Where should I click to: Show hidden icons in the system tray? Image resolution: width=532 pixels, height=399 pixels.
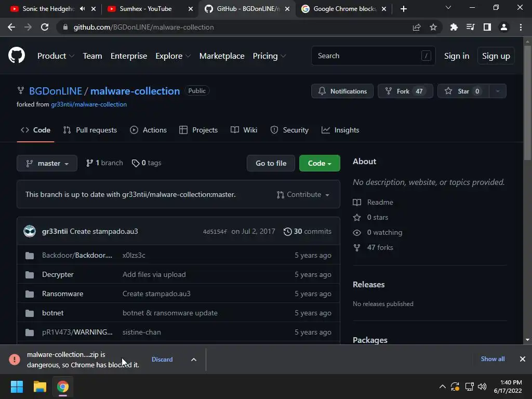click(443, 387)
